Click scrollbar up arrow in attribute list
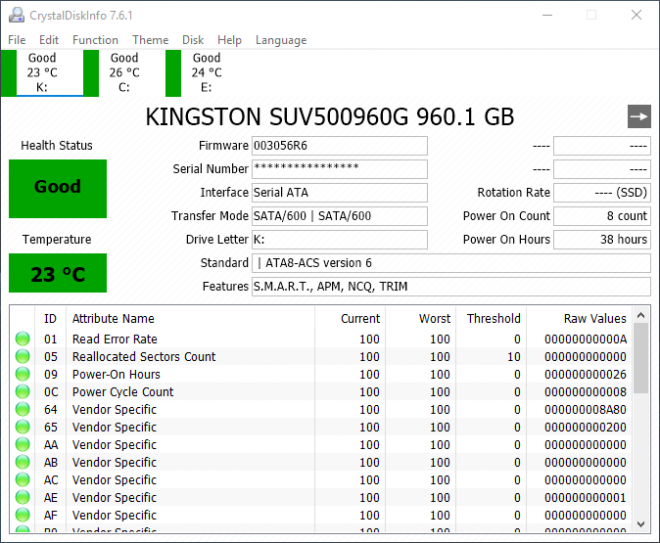The height and width of the screenshot is (543, 660). pyautogui.click(x=641, y=315)
